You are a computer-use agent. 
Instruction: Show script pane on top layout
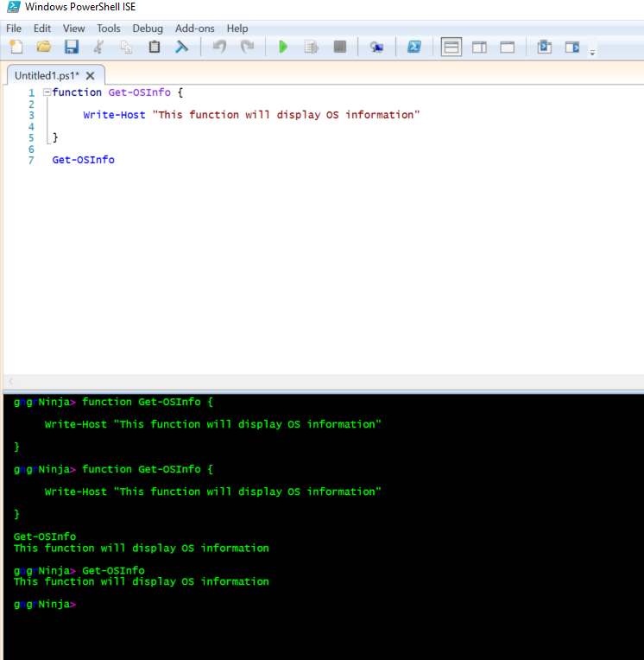coord(451,47)
